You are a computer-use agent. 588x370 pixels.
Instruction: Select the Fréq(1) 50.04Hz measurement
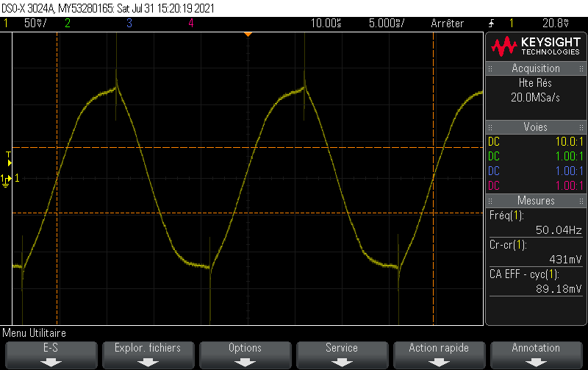coord(536,223)
